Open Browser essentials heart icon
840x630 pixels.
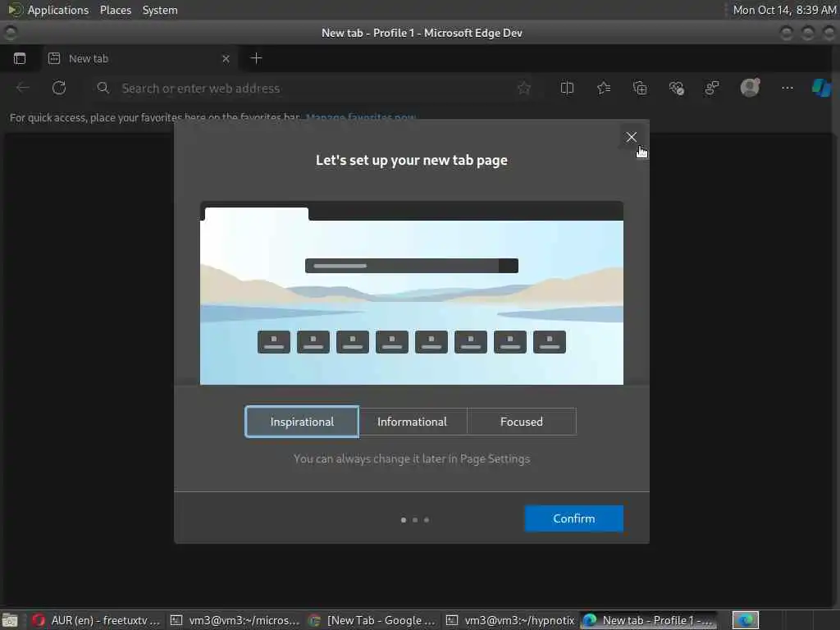676,88
